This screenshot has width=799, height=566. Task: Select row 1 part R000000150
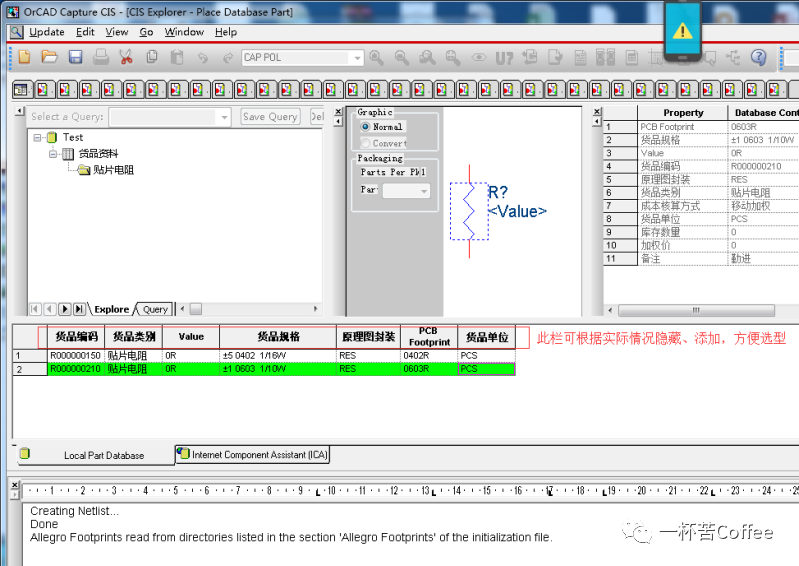tap(263, 355)
